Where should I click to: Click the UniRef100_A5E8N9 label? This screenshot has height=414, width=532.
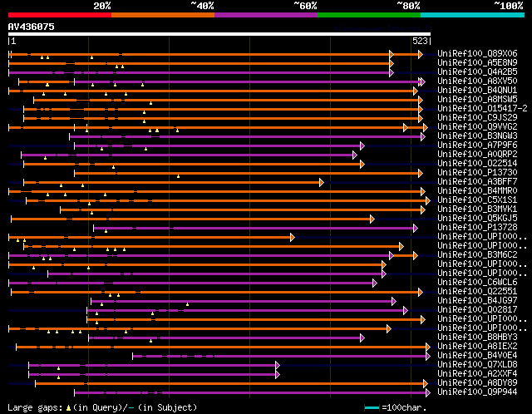[x=477, y=63]
